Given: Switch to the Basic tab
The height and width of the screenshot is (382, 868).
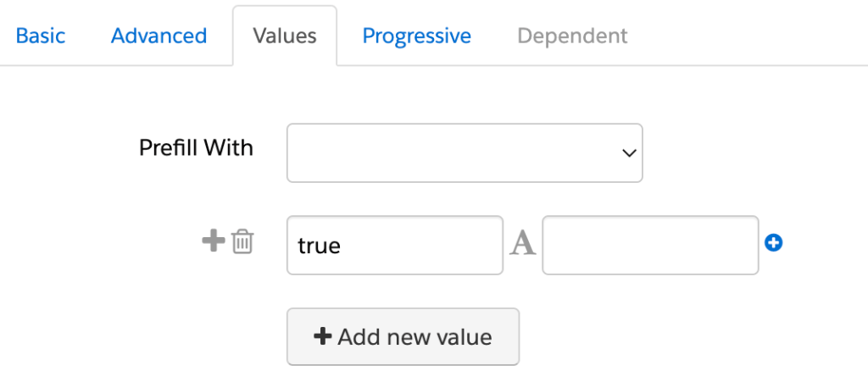Looking at the screenshot, I should pyautogui.click(x=41, y=36).
